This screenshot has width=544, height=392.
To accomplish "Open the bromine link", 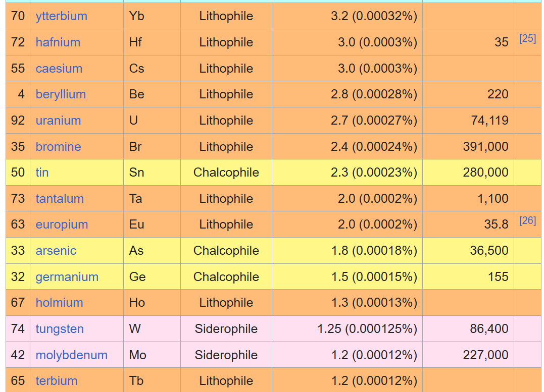I will pyautogui.click(x=58, y=147).
